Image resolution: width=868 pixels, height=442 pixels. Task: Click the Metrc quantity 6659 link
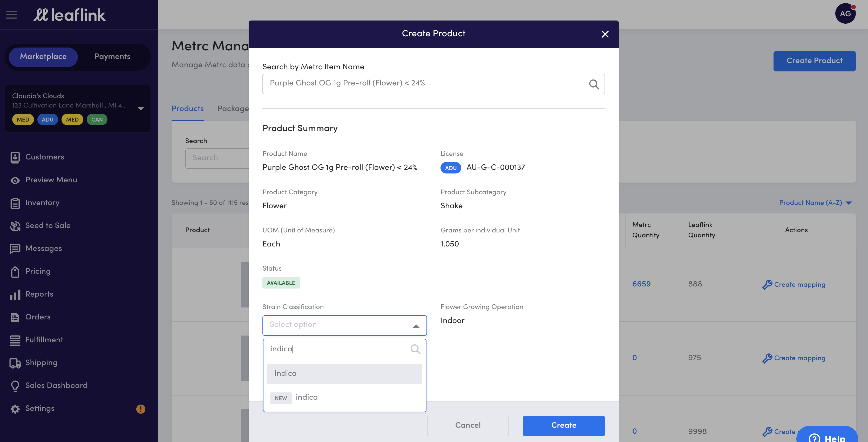641,284
